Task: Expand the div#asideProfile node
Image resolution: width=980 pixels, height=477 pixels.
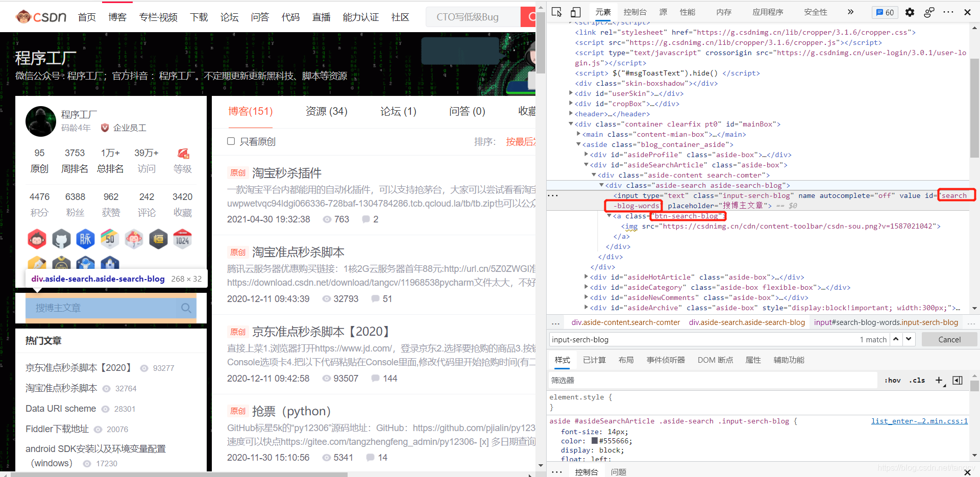Action: tap(586, 155)
